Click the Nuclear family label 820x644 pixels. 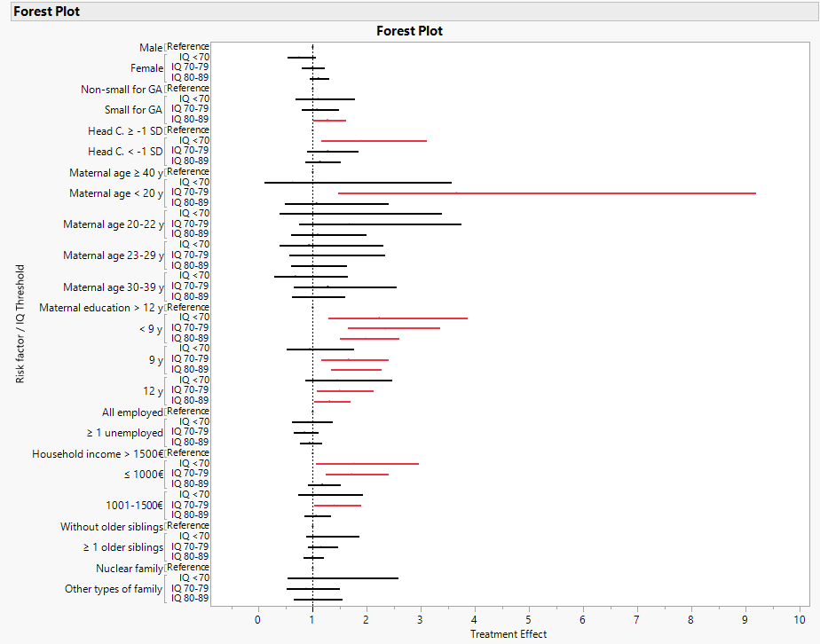point(129,568)
